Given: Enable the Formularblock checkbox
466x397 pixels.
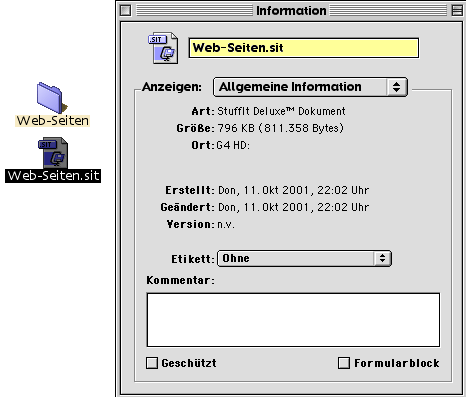Looking at the screenshot, I should [344, 363].
